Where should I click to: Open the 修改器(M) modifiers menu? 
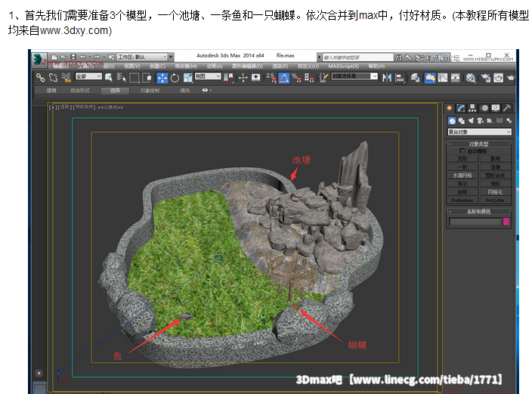[186, 67]
